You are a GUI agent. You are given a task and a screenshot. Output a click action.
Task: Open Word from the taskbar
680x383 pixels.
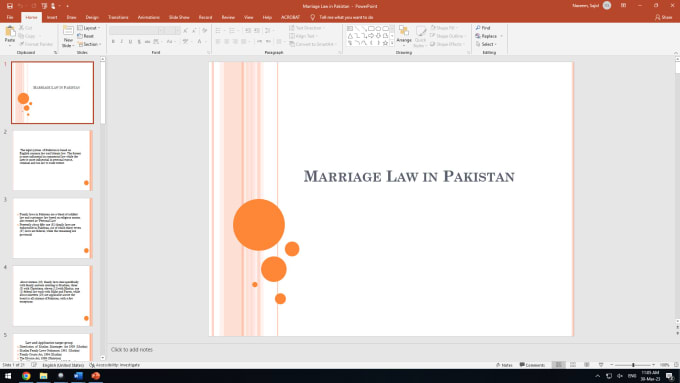coord(78,376)
